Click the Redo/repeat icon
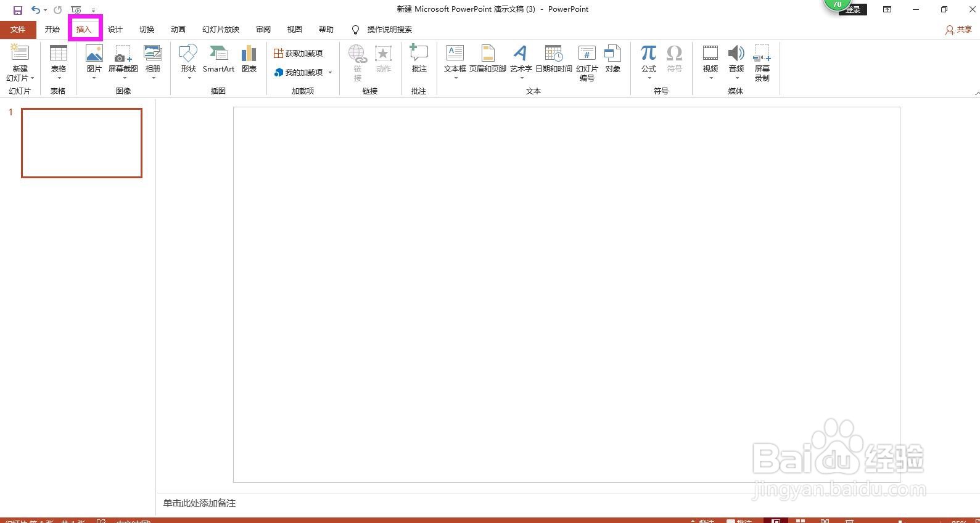The image size is (980, 523). pyautogui.click(x=57, y=10)
